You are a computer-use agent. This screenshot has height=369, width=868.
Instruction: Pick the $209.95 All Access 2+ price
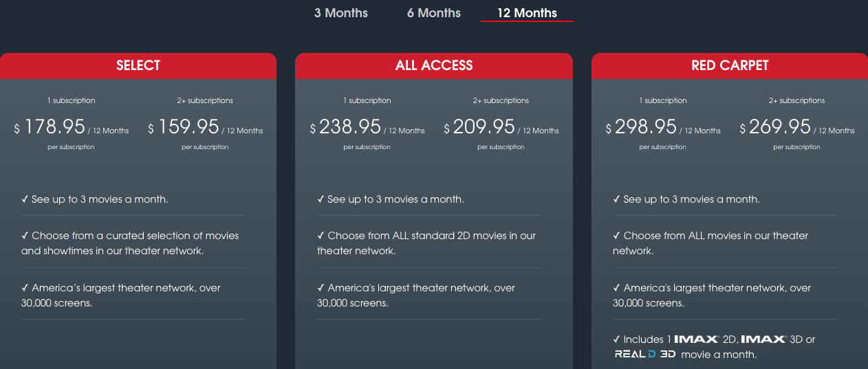coord(484,127)
